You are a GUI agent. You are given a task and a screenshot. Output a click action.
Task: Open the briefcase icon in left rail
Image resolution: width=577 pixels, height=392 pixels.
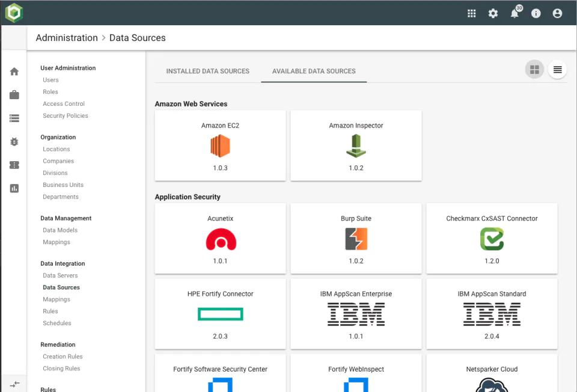pyautogui.click(x=14, y=94)
